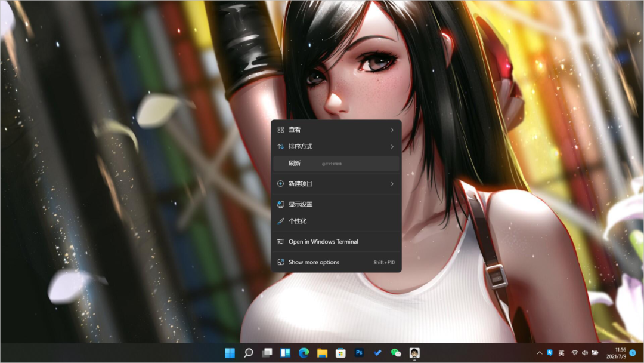Toggle the 英 input method indicator
The image size is (644, 363).
pos(561,353)
